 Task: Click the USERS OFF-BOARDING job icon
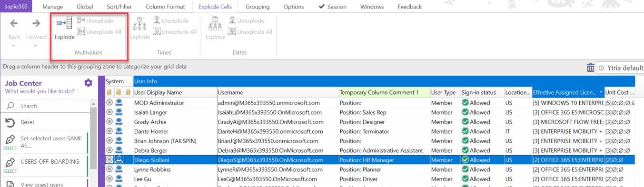(x=10, y=162)
